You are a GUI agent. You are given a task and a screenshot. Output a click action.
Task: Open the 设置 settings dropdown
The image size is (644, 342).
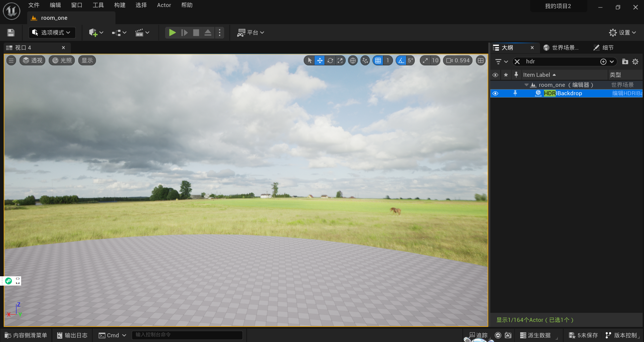(623, 33)
